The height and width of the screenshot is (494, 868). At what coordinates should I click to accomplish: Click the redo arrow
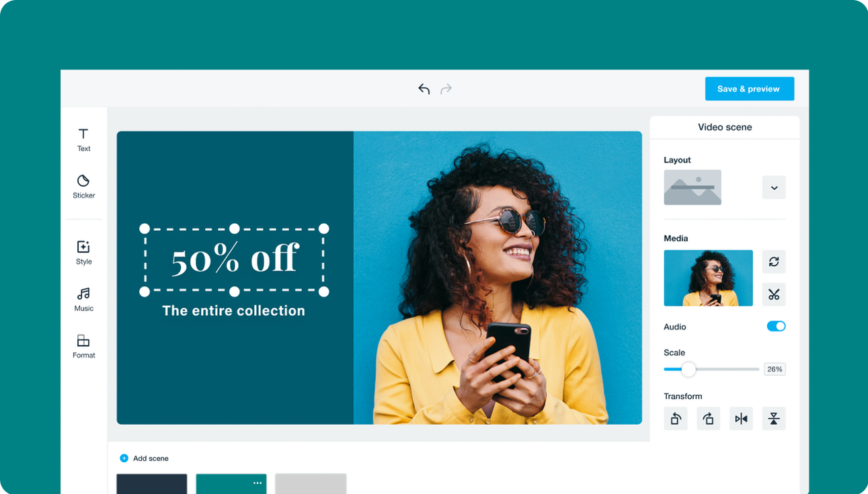coord(446,89)
